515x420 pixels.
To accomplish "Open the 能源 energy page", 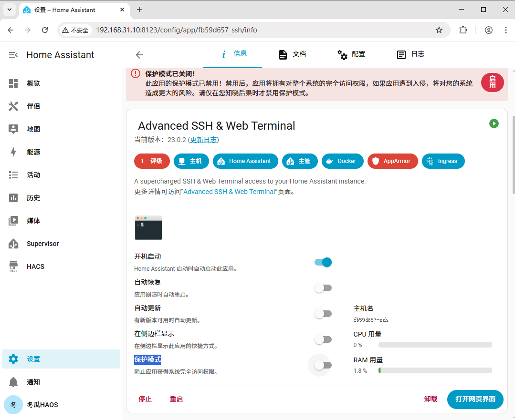I will click(x=61, y=152).
